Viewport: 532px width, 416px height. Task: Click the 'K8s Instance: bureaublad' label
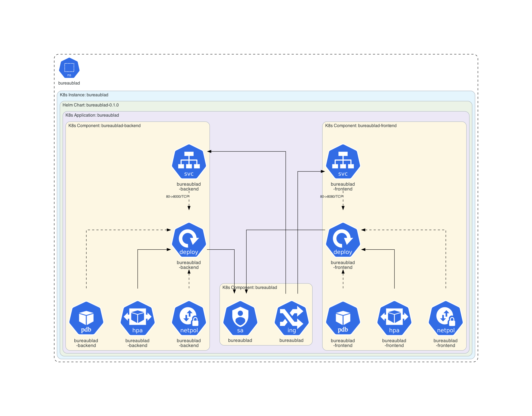click(84, 95)
